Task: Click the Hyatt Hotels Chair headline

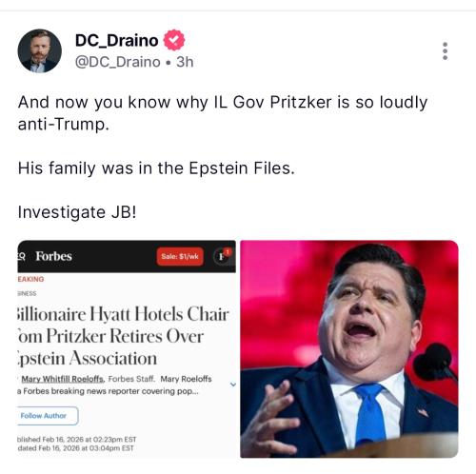Action: pos(123,336)
